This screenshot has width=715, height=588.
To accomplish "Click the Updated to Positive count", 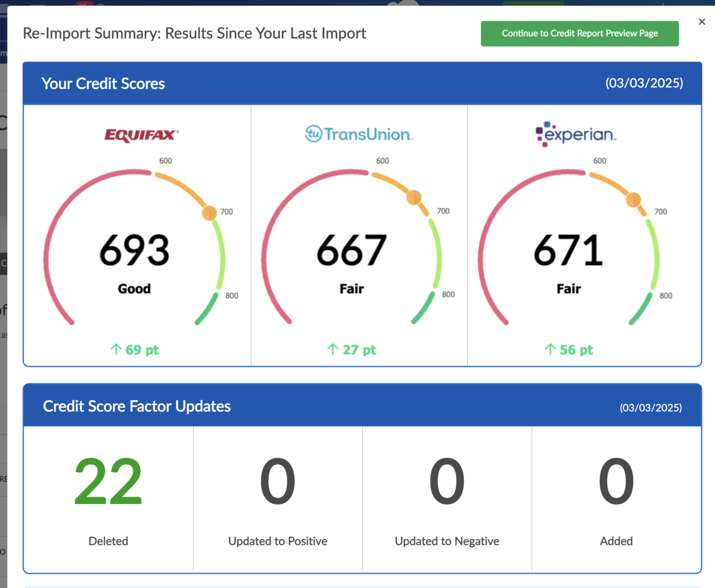I will tap(278, 481).
